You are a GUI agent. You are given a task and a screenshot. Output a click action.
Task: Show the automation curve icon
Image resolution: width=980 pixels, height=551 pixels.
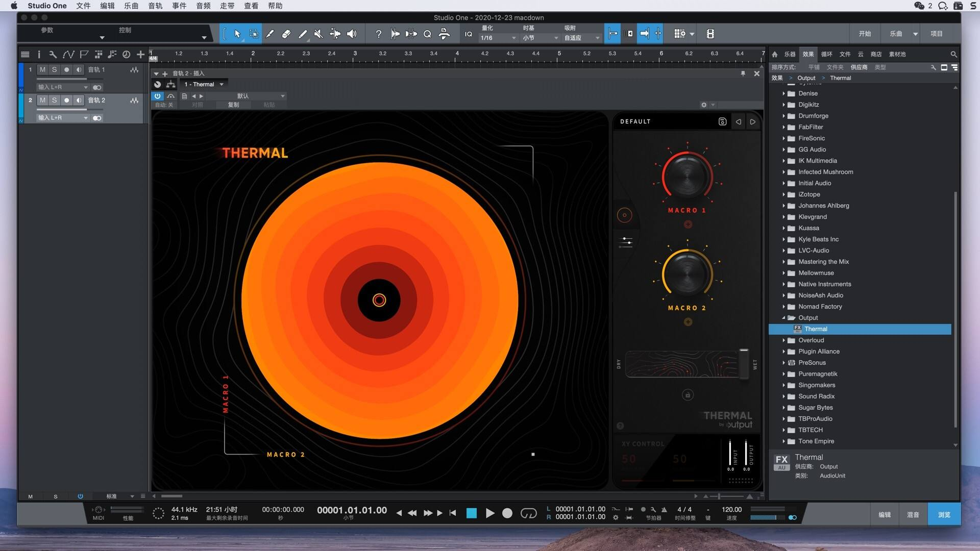68,54
